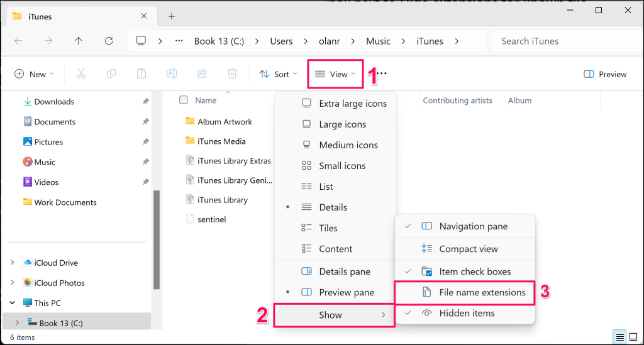
Task: Toggle the Preview pane button
Action: 605,74
